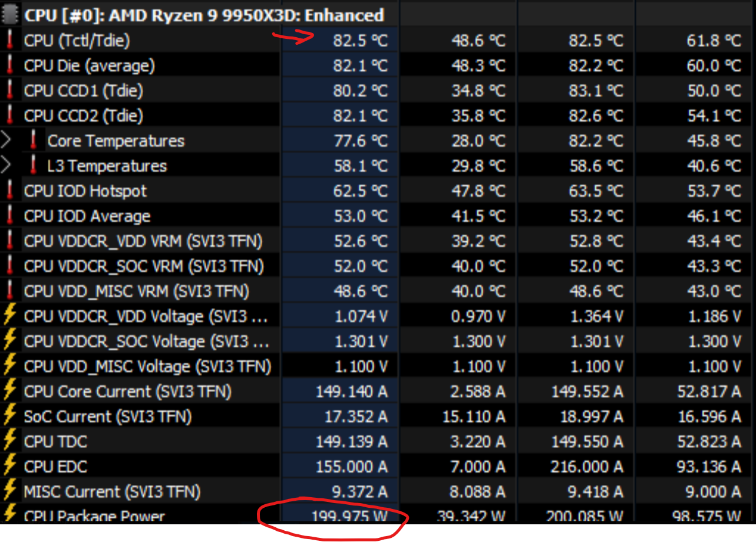Select the 82.5 °C current value for Tctl/Tdie

tap(361, 40)
